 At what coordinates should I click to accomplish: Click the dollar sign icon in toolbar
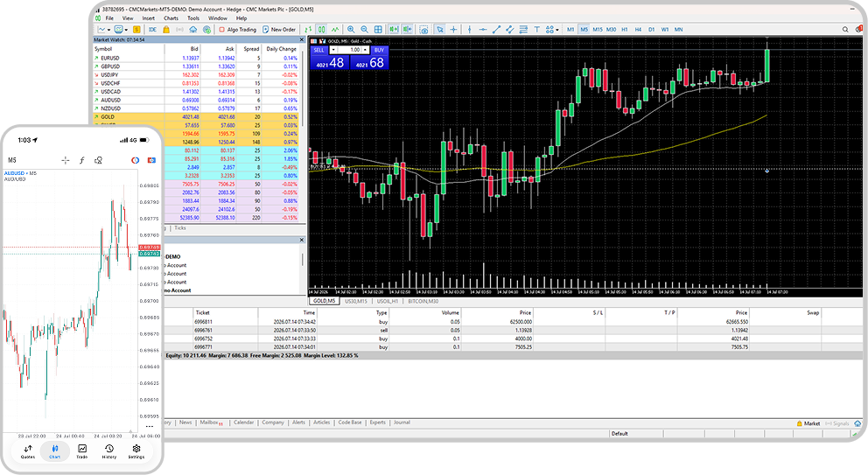pyautogui.click(x=136, y=30)
